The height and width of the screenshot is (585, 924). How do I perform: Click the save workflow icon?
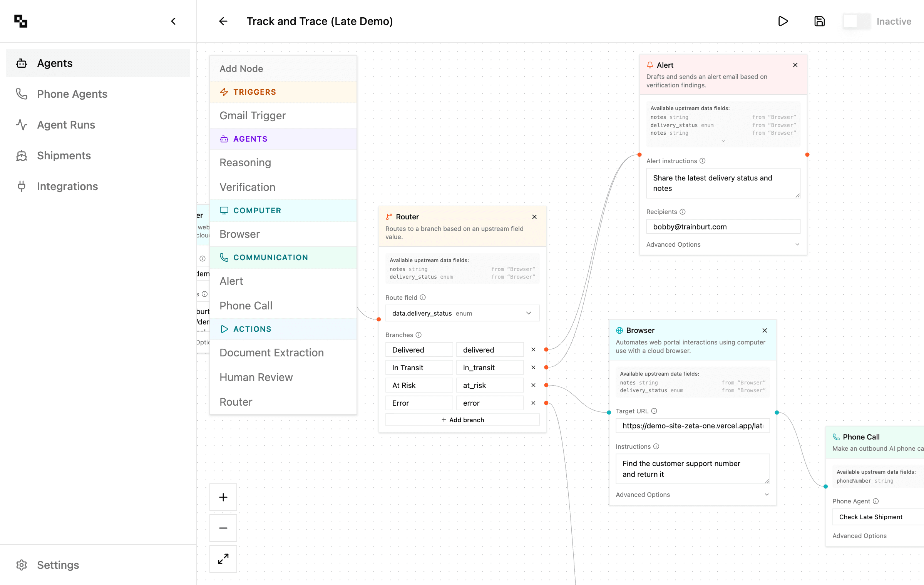click(819, 21)
